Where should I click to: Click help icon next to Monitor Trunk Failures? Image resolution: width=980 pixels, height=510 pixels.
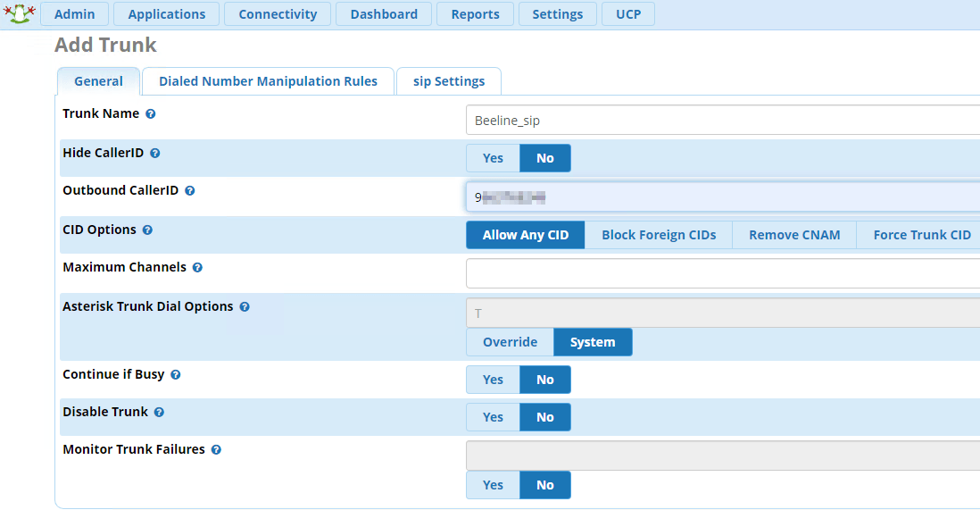coord(216,450)
